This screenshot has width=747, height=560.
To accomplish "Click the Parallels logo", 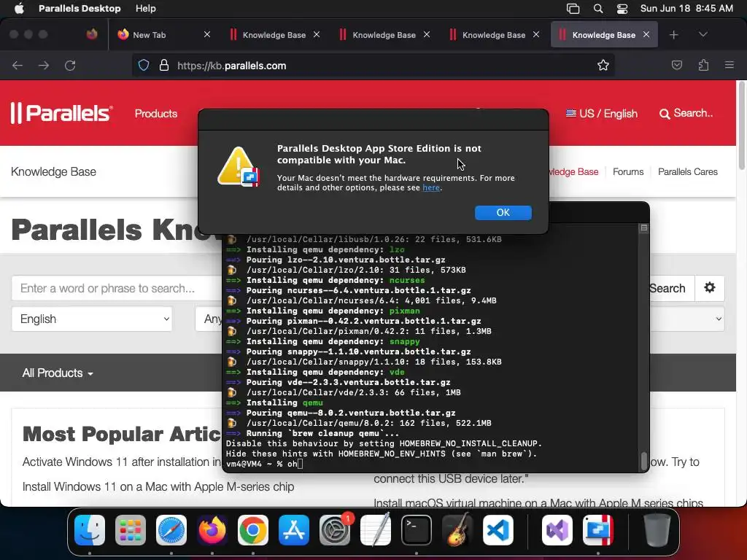I will [x=61, y=113].
